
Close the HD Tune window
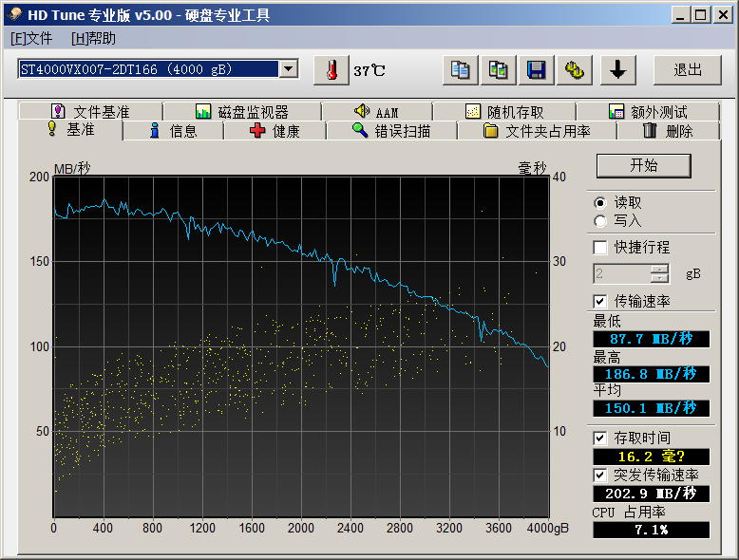pos(723,14)
